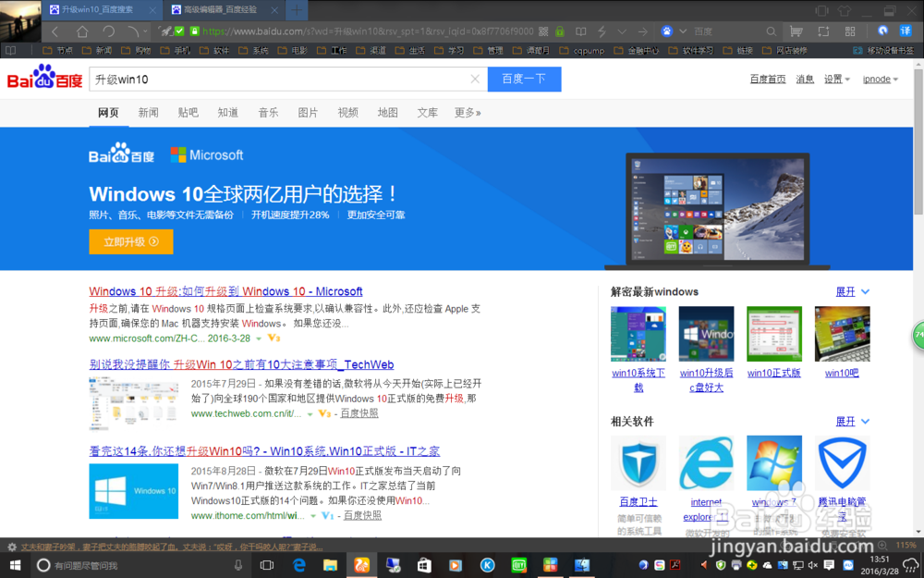Go to 百度首页 link
The width and height of the screenshot is (924, 578).
[767, 79]
